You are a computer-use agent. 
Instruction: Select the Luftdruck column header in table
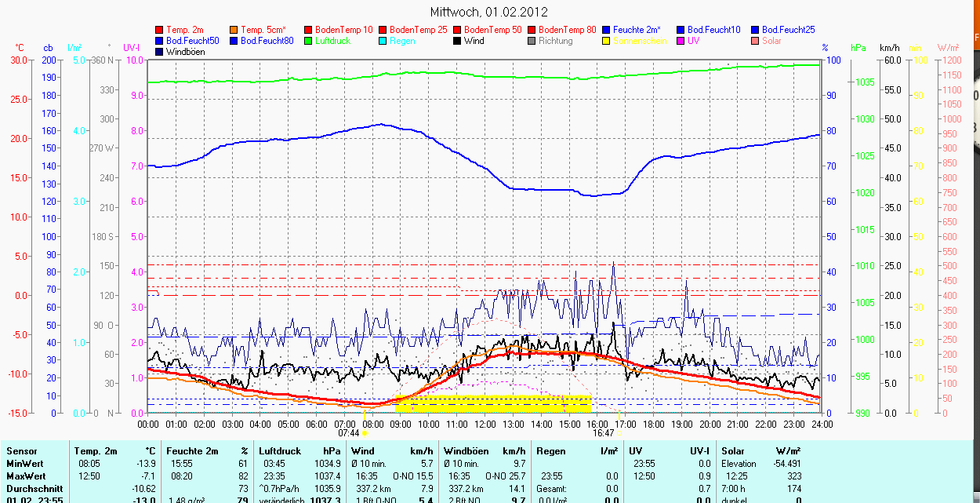coord(277,451)
